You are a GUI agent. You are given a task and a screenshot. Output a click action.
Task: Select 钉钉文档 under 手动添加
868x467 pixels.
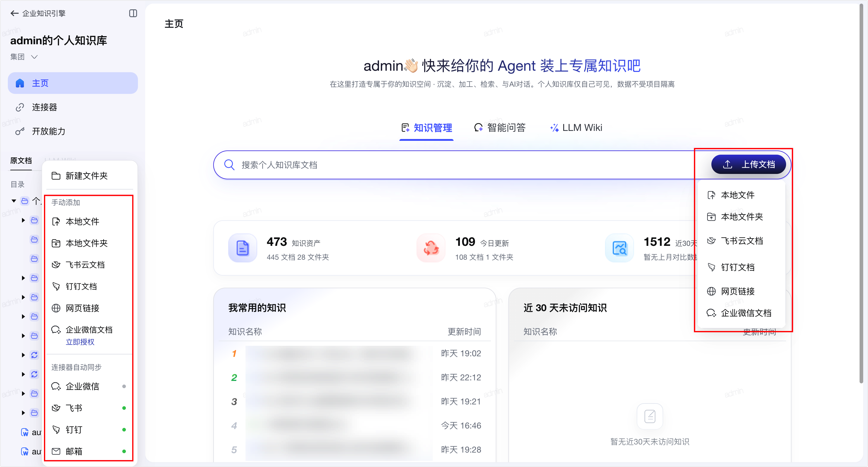click(90, 286)
